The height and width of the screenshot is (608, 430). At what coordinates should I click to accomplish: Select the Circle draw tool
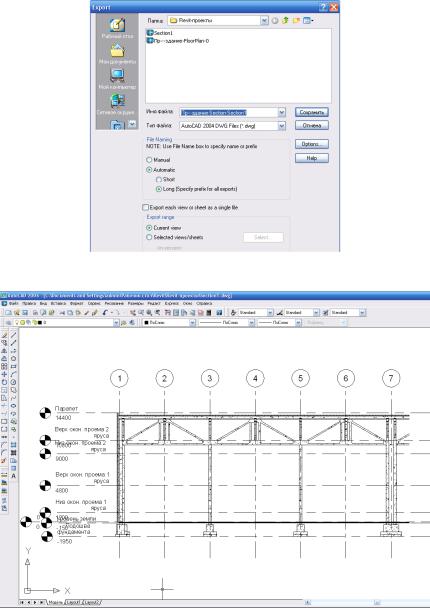tap(14, 382)
